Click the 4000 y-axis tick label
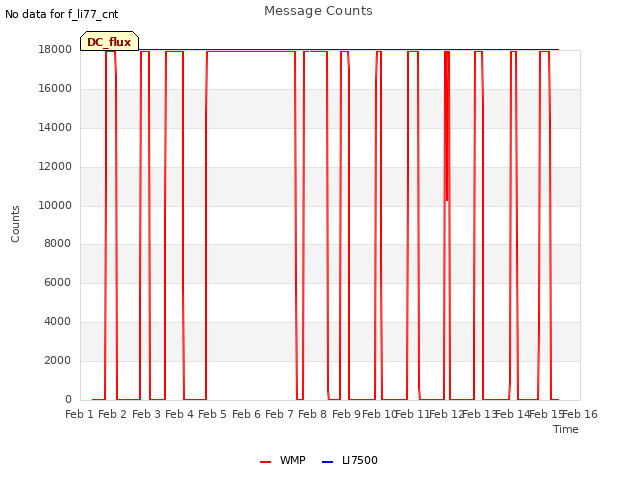The width and height of the screenshot is (640, 480). click(58, 322)
